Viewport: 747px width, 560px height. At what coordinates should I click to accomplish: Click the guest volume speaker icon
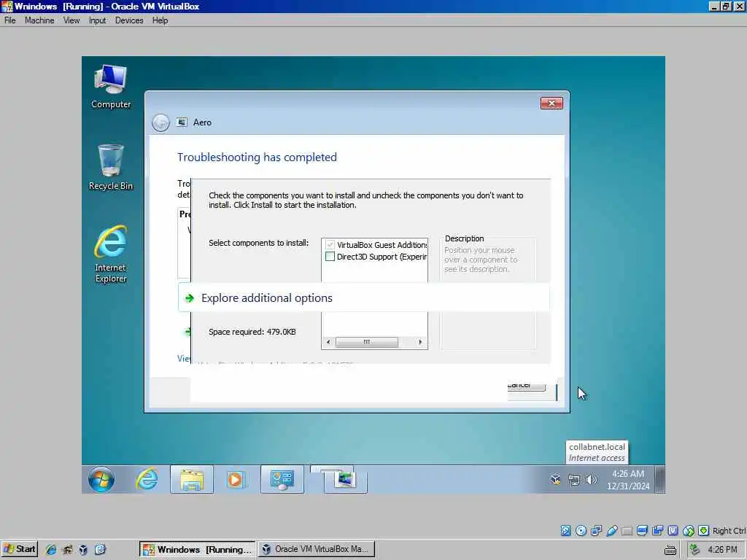pos(592,480)
